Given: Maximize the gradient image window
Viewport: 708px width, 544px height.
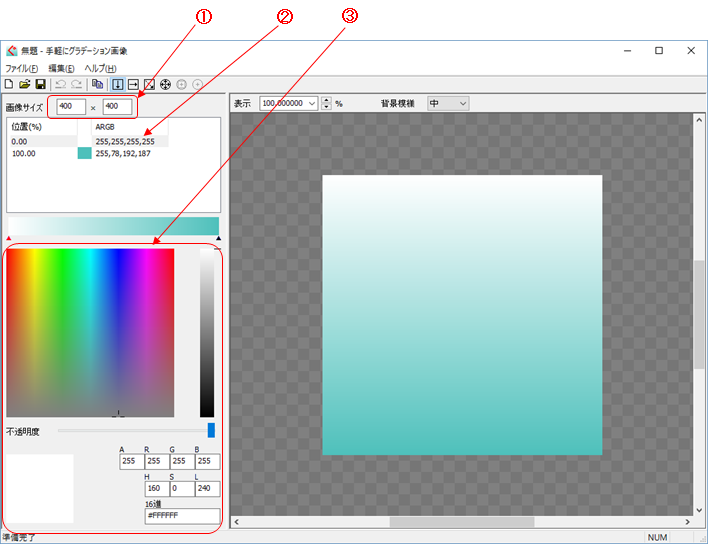Looking at the screenshot, I should pos(659,51).
